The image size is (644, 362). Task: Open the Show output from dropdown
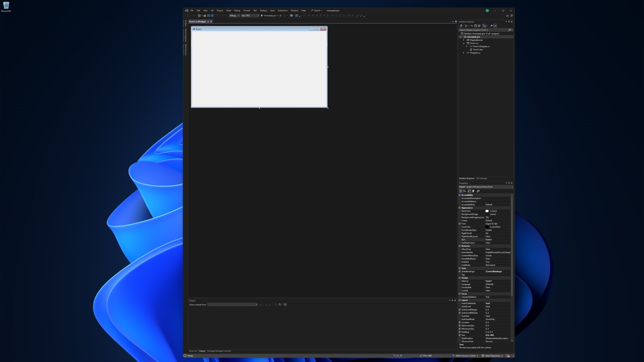[232, 305]
